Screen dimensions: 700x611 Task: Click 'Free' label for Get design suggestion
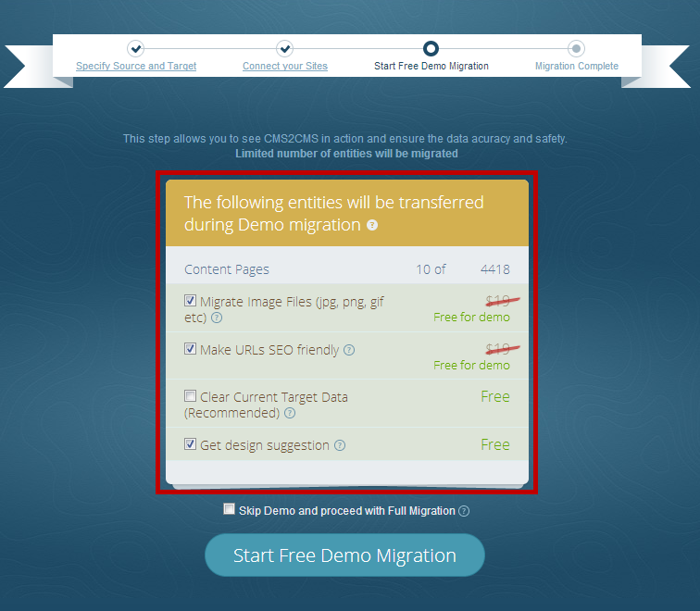coord(495,445)
